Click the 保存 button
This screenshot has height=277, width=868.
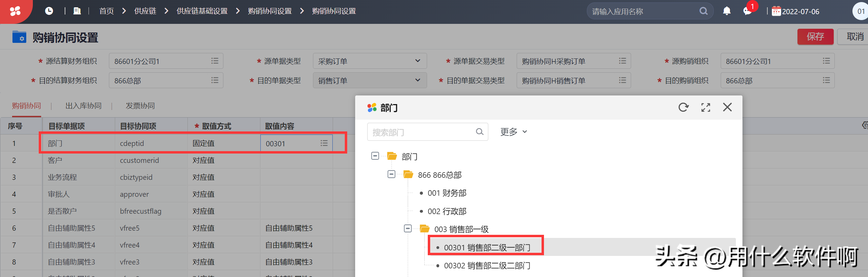(815, 37)
